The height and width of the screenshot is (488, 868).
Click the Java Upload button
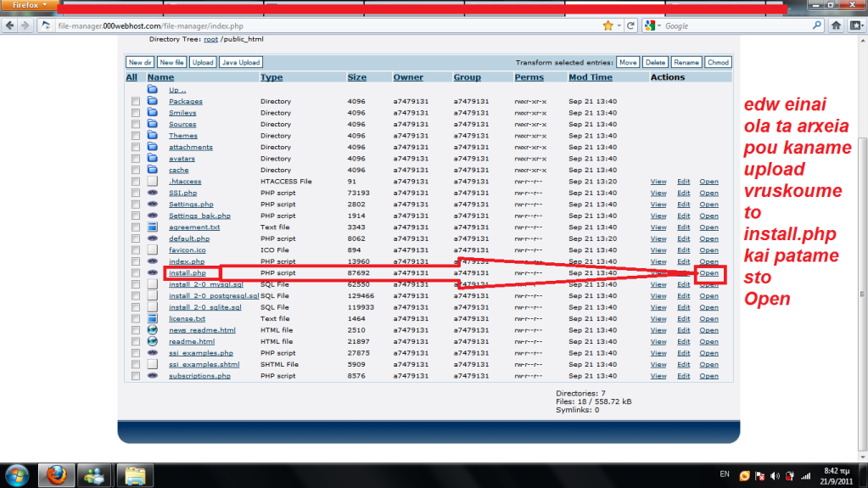point(241,62)
